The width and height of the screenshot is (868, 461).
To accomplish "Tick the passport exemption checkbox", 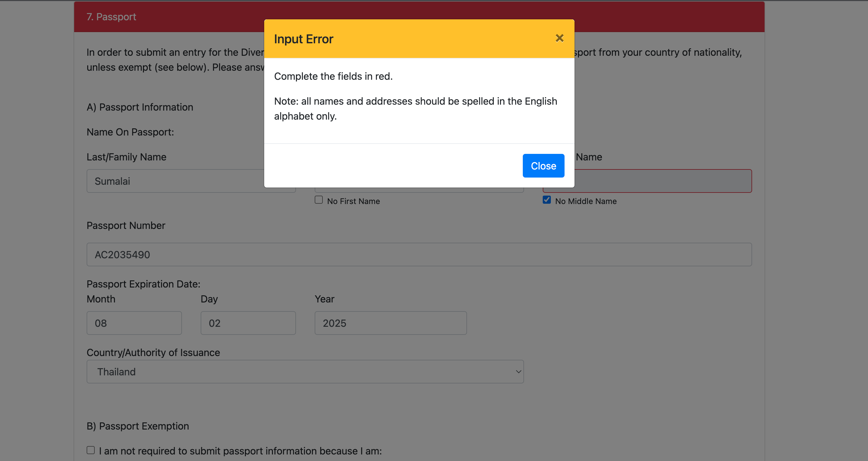I will (91, 450).
